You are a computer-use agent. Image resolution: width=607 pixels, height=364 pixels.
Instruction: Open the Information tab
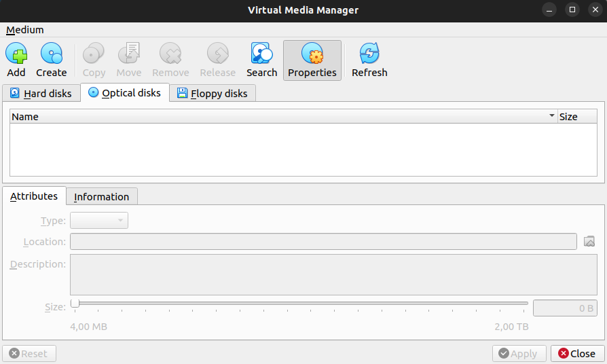coord(102,197)
